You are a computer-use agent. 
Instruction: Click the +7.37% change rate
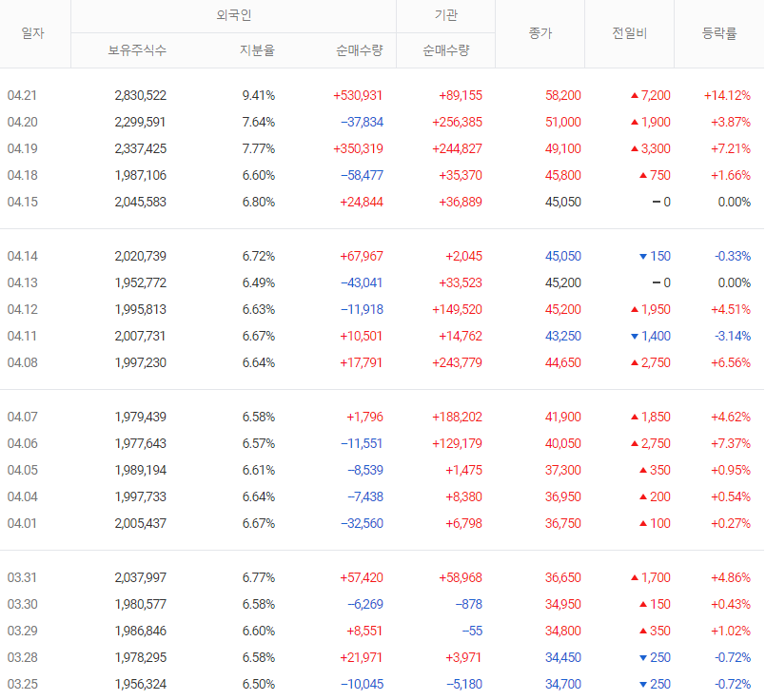tap(731, 443)
